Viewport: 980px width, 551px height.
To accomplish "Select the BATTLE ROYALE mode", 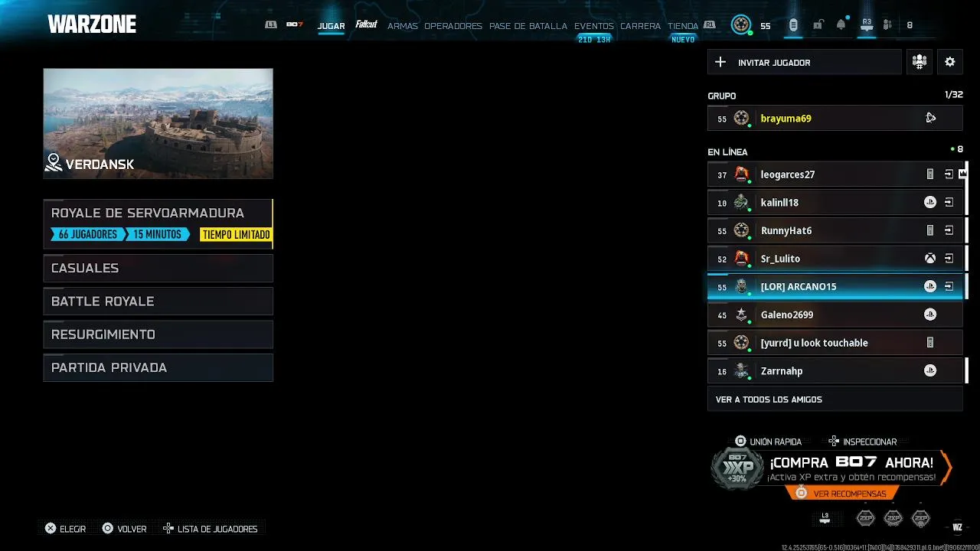I will [158, 302].
